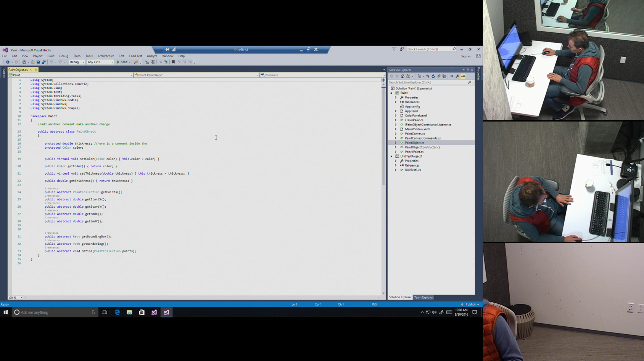Open Microsoft Edge from the taskbar
The height and width of the screenshot is (361, 644).
tap(117, 312)
